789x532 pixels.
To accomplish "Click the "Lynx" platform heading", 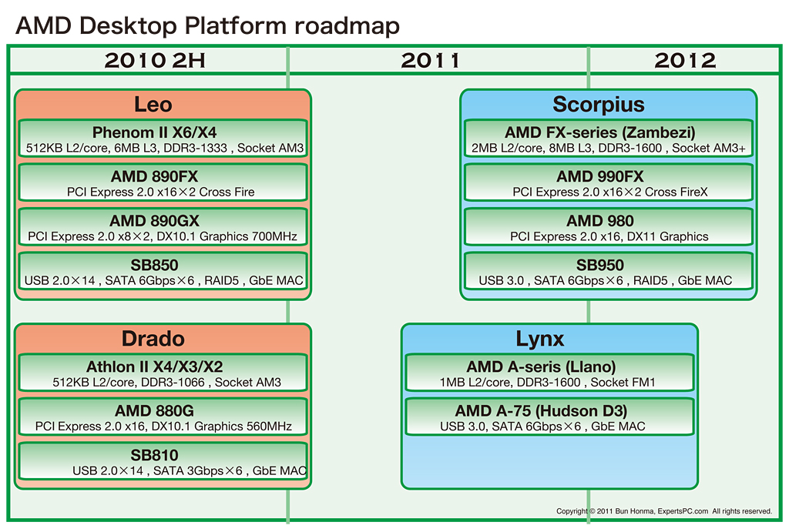I will pyautogui.click(x=540, y=339).
